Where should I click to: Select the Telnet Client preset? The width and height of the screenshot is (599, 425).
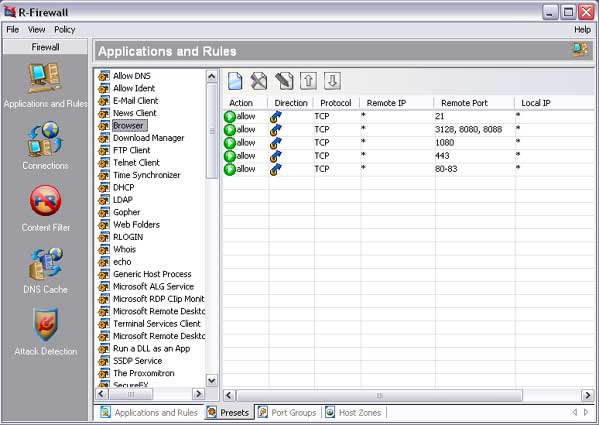click(x=136, y=163)
